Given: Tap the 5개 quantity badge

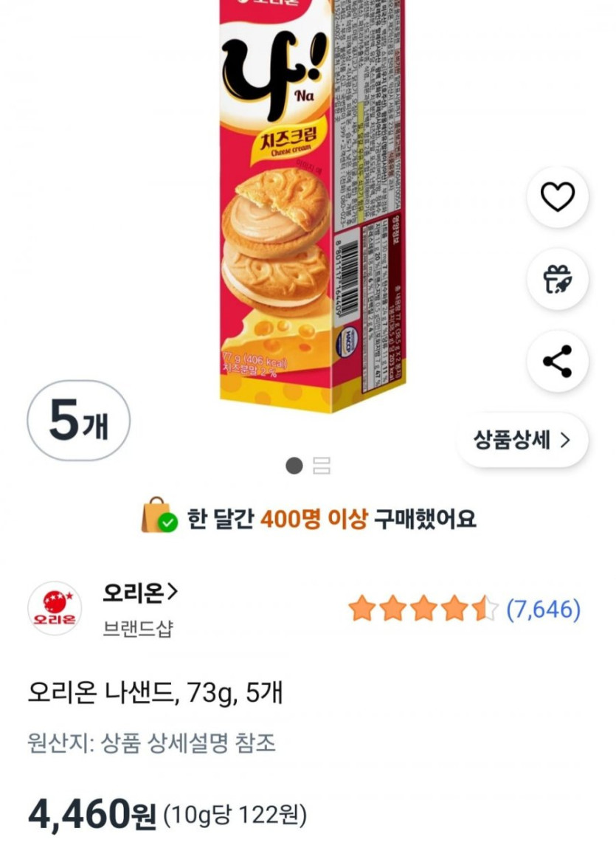Looking at the screenshot, I should click(78, 421).
